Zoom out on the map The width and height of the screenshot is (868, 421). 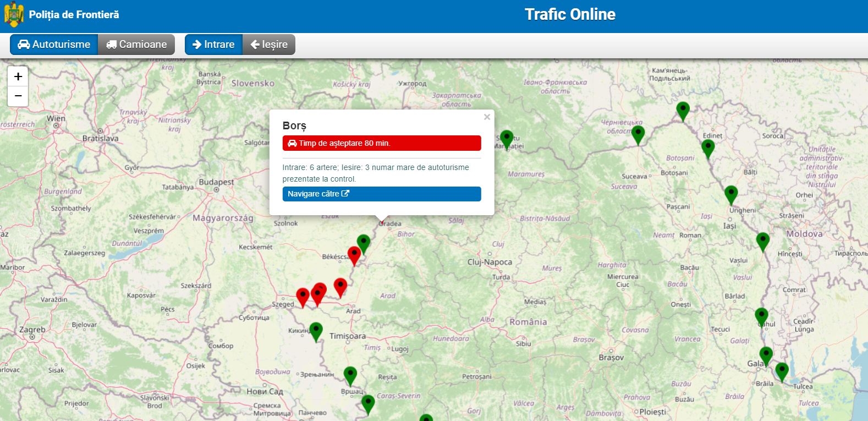(x=18, y=96)
